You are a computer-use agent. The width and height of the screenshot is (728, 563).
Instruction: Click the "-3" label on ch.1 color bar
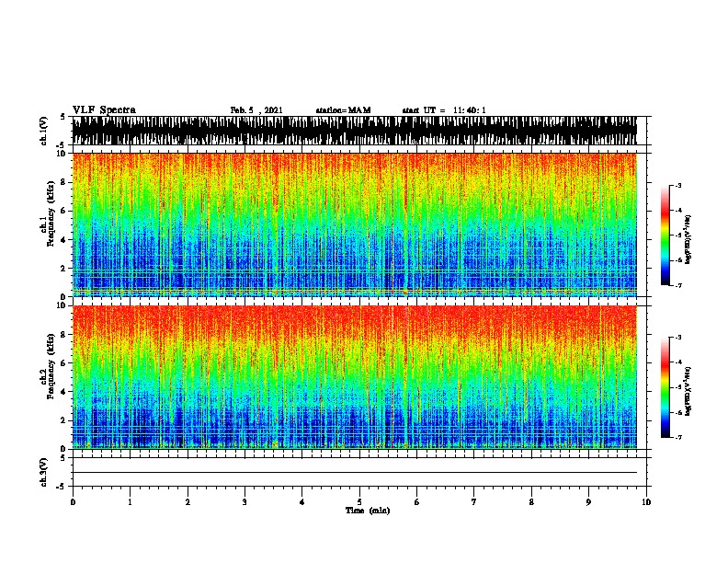pos(677,185)
